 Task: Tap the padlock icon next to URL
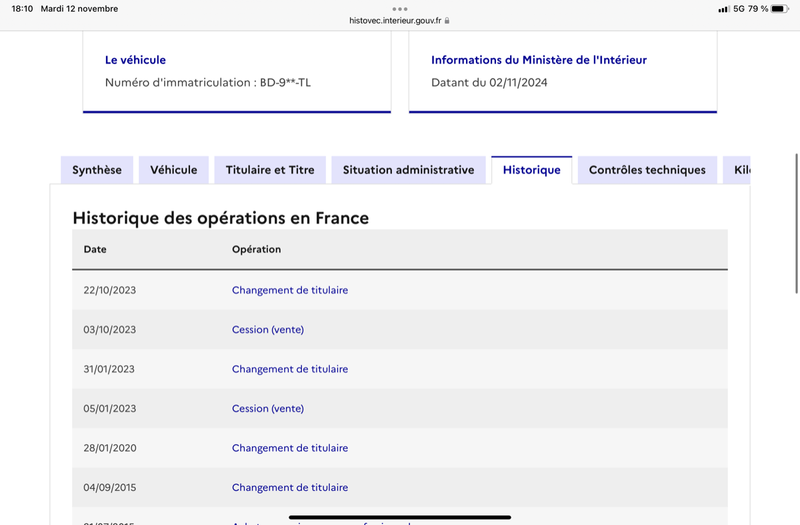[x=447, y=21]
